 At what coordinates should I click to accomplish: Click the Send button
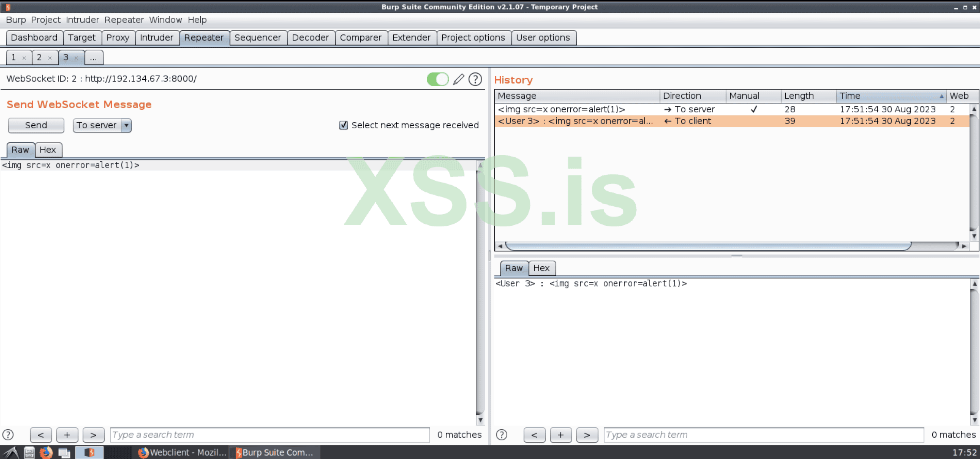[36, 125]
